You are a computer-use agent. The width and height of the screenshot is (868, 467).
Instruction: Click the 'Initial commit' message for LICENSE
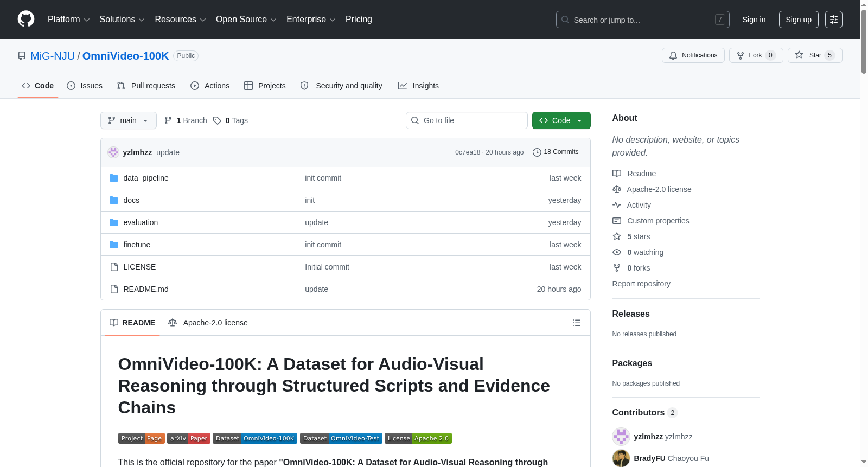[x=327, y=267]
